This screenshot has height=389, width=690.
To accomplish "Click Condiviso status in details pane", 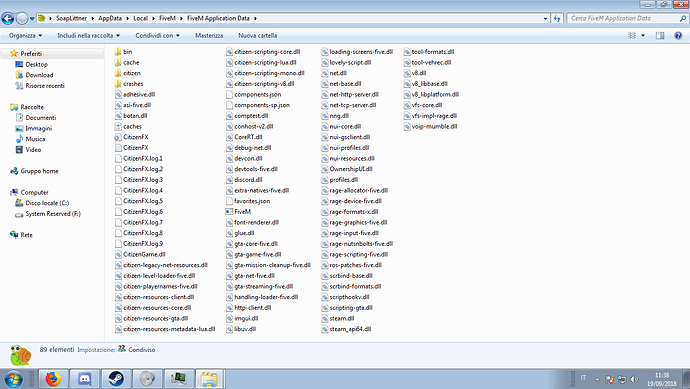I will [x=142, y=350].
